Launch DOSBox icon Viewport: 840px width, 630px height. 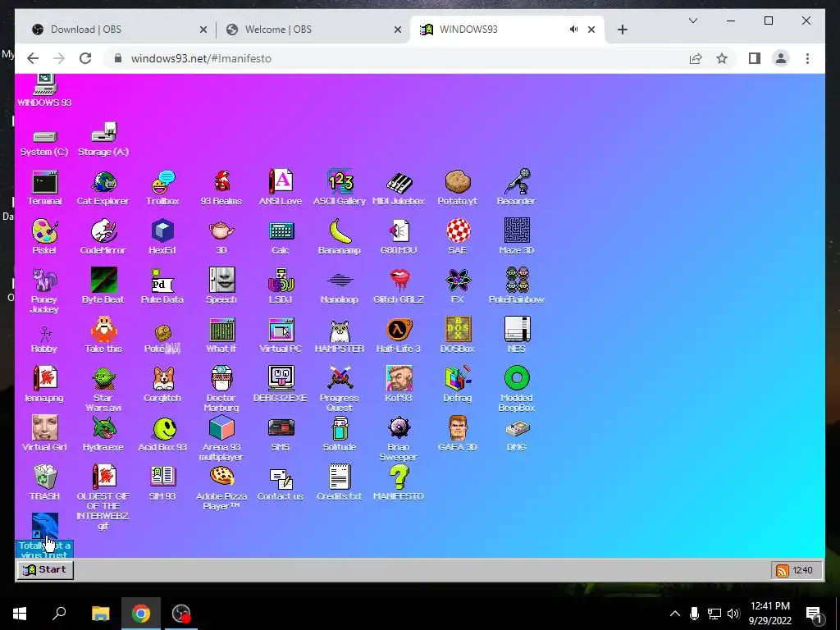[x=458, y=335]
